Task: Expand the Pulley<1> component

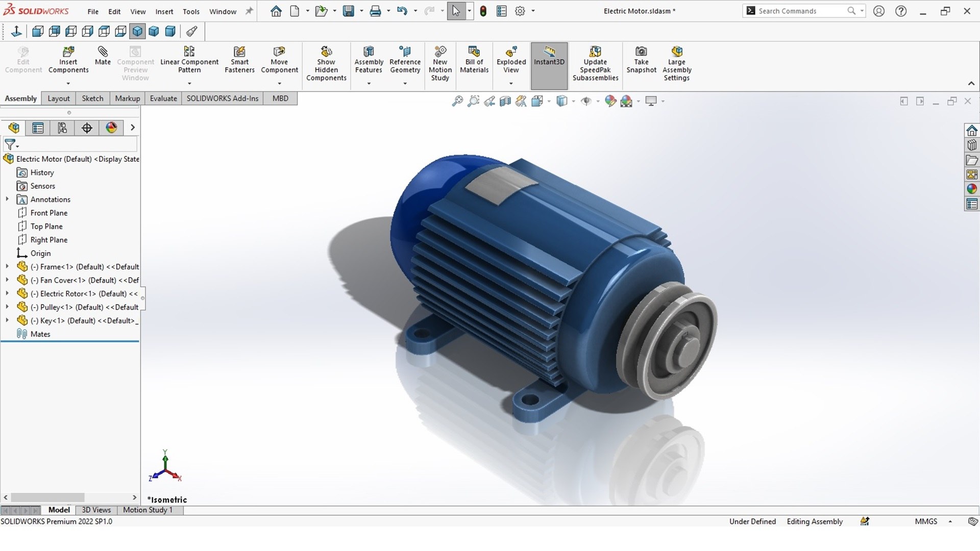Action: pyautogui.click(x=7, y=307)
